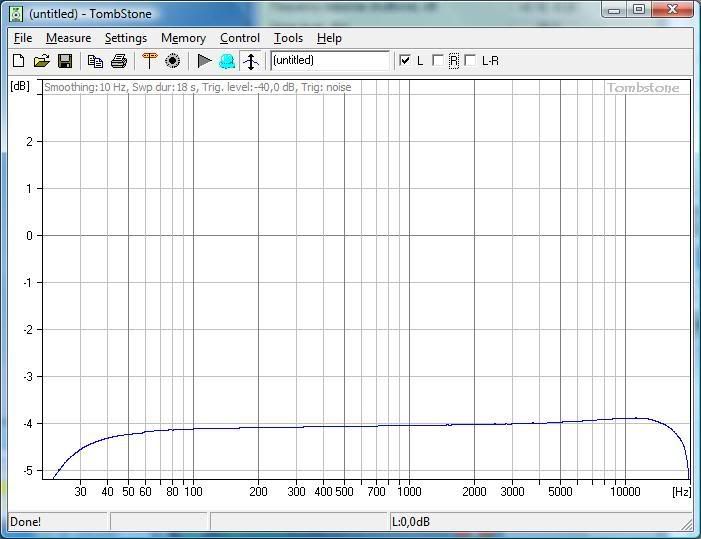Viewport: 701px width, 539px height.
Task: Open the Measure menu
Action: (68, 38)
